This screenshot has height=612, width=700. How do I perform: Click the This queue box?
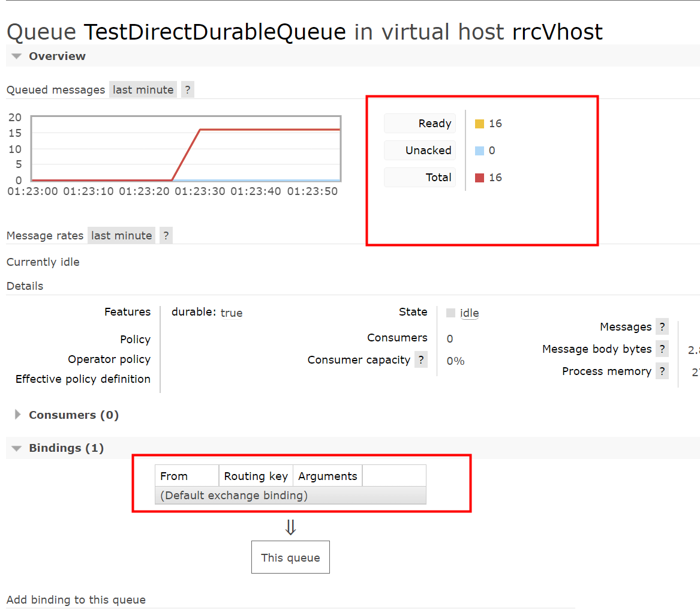[x=290, y=557]
